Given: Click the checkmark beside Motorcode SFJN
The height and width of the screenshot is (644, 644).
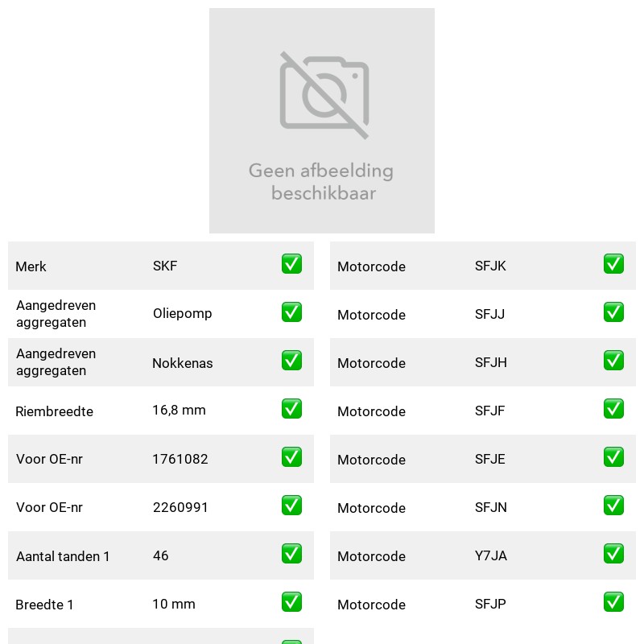Looking at the screenshot, I should [613, 506].
